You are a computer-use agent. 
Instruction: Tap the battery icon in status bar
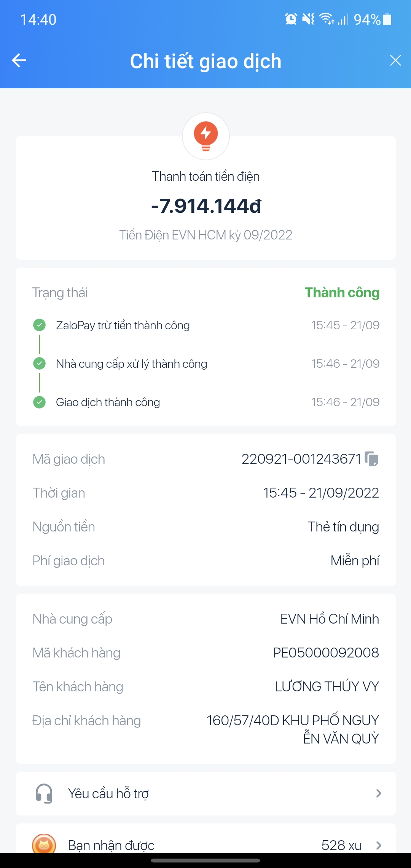click(387, 19)
